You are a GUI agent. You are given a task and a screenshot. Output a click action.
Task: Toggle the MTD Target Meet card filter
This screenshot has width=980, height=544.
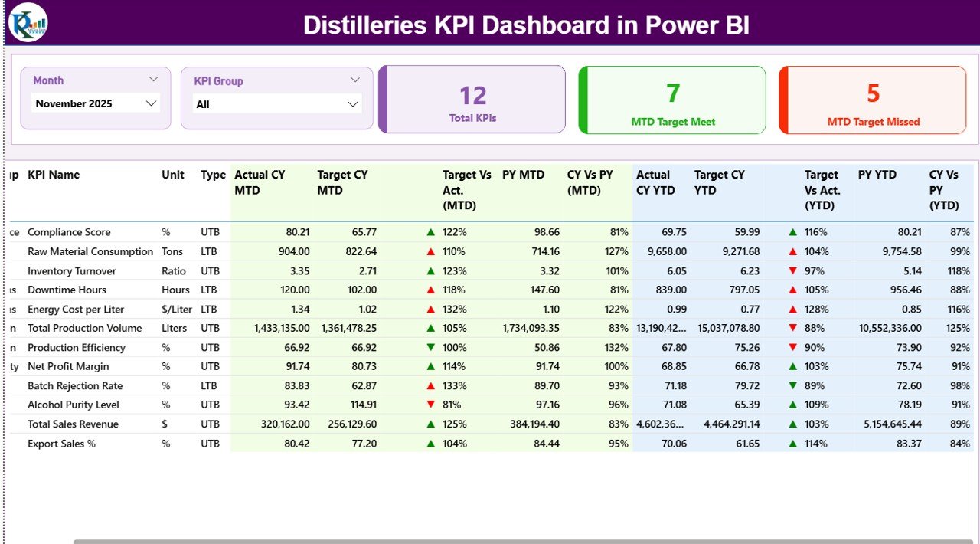coord(672,100)
